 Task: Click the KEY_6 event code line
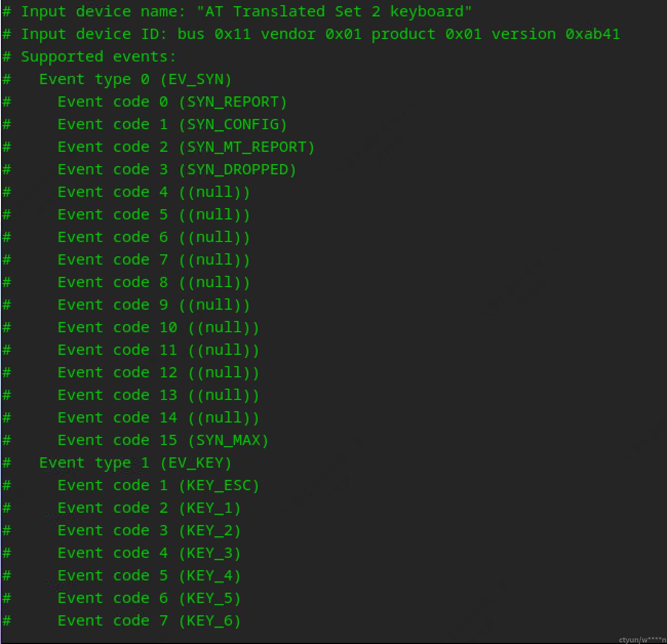(122, 620)
